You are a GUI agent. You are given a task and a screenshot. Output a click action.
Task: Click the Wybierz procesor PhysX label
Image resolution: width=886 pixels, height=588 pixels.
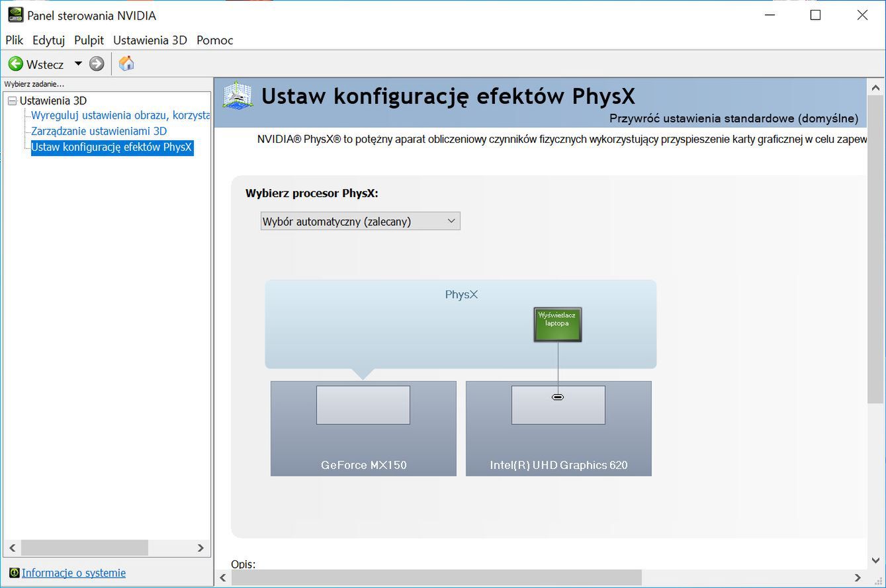pos(312,193)
